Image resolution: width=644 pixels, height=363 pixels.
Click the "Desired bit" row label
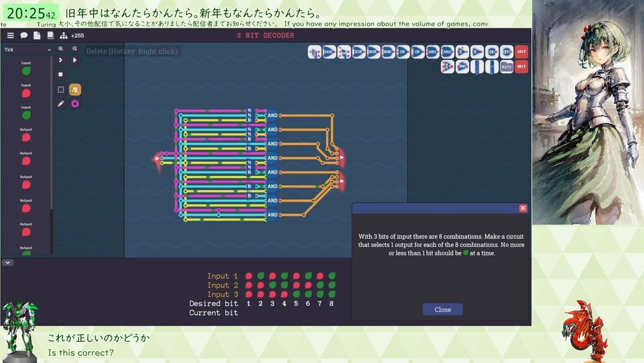coord(214,304)
